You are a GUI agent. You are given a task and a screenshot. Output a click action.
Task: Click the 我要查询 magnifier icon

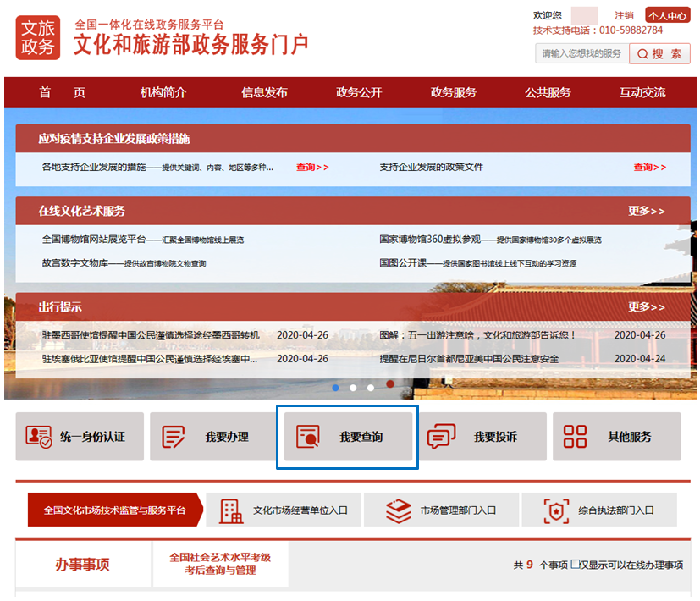coord(307,437)
